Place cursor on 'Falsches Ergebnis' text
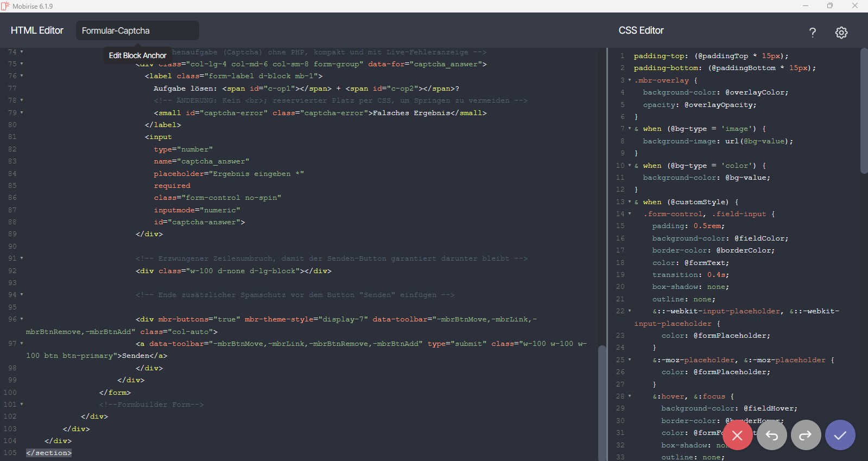Screen dimensions: 868x461 [x=411, y=113]
